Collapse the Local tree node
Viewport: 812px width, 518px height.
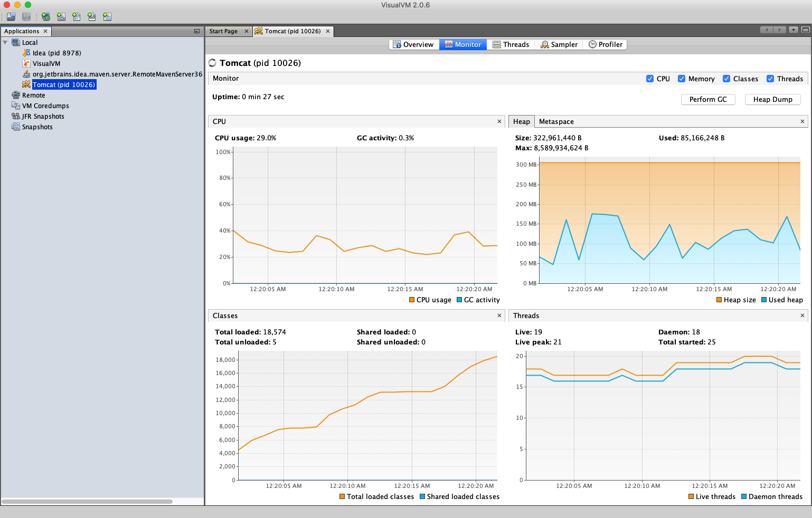tap(5, 43)
